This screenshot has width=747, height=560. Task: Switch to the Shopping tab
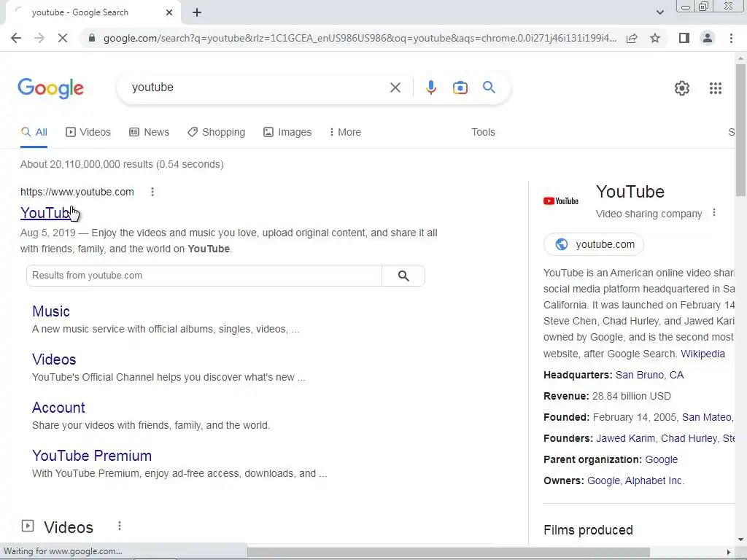(x=216, y=133)
